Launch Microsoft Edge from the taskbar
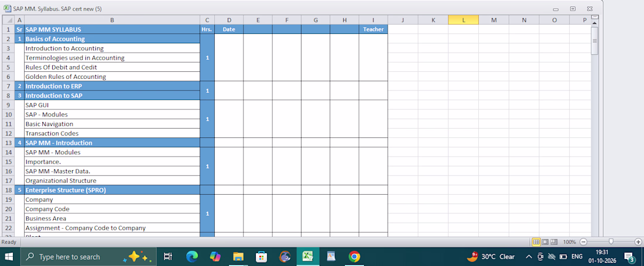The image size is (644, 266). click(x=192, y=257)
